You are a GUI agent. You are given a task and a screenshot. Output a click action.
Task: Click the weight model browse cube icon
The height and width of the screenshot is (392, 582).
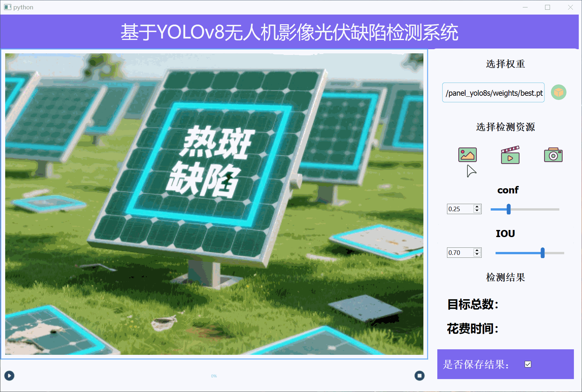[x=558, y=93]
